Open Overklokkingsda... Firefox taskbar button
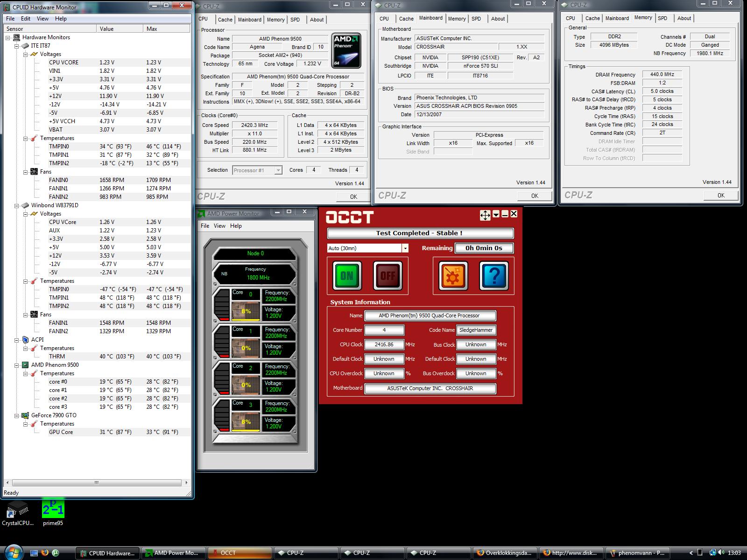The height and width of the screenshot is (560, 747). (505, 553)
